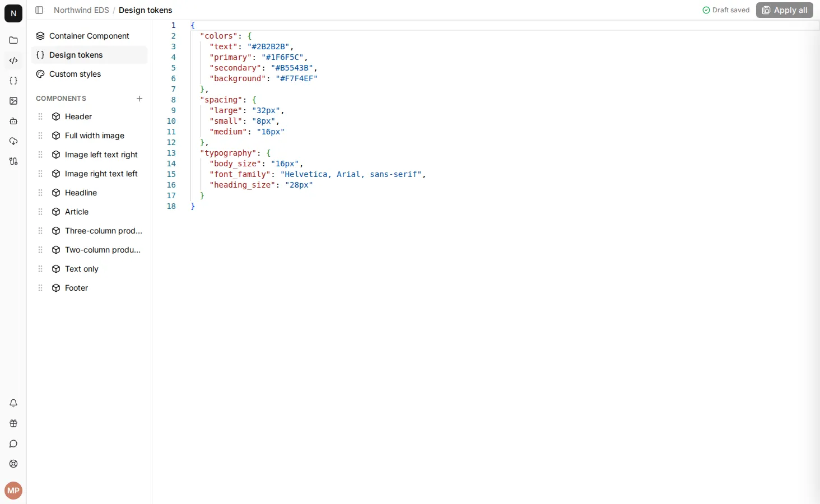Add a new component with plus icon
This screenshot has height=504, width=820.
click(x=139, y=99)
